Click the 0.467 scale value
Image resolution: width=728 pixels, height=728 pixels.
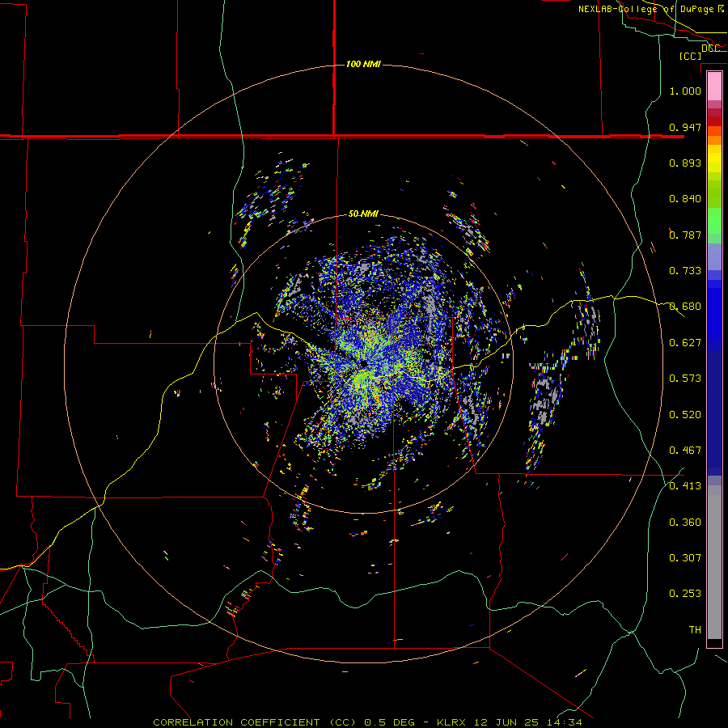point(685,451)
